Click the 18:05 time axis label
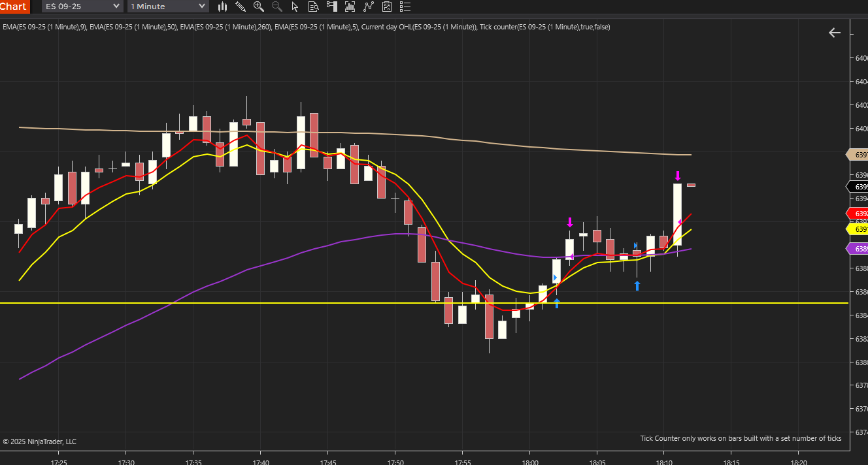The image size is (868, 465). (597, 462)
